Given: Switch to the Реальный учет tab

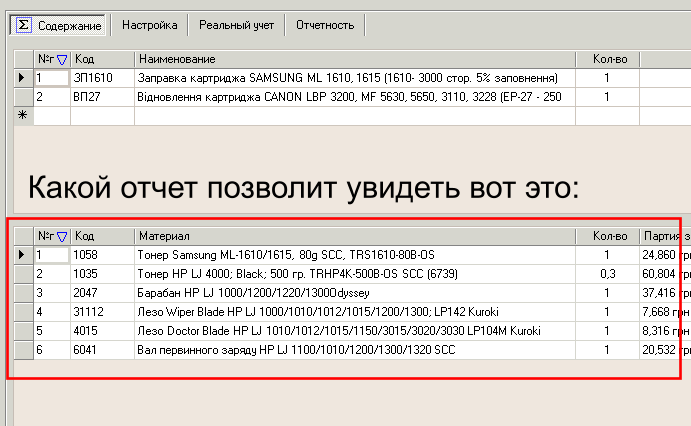Looking at the screenshot, I should pyautogui.click(x=236, y=24).
